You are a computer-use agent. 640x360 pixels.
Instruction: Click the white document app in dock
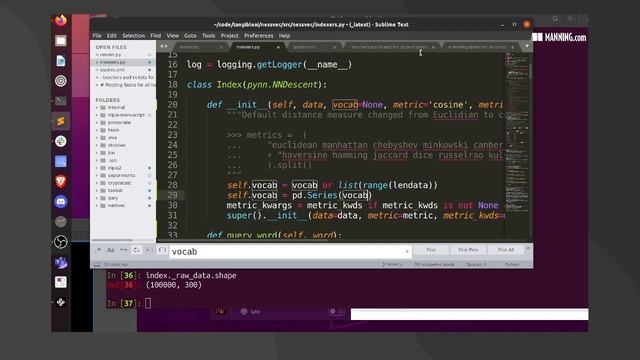pyautogui.click(x=61, y=282)
